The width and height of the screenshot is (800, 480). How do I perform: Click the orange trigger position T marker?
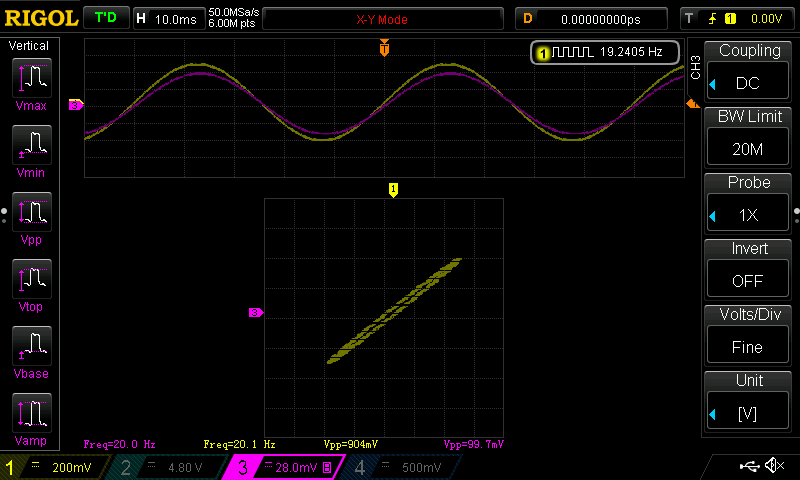click(384, 47)
